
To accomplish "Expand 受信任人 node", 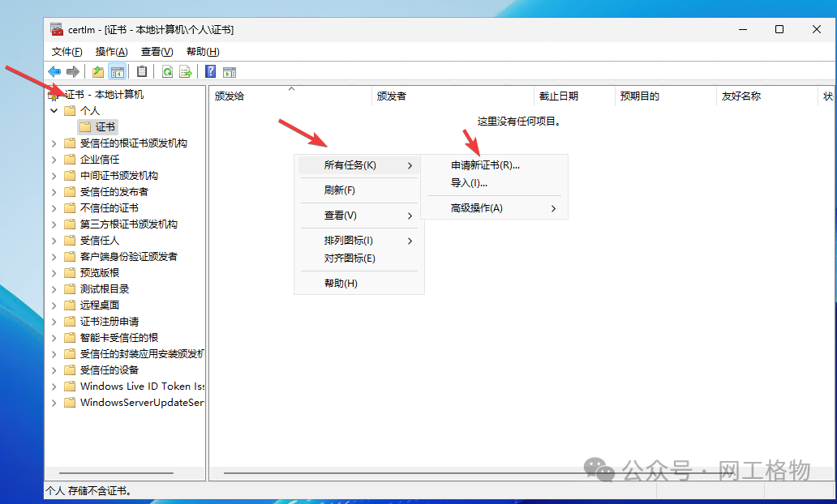I will tap(54, 241).
